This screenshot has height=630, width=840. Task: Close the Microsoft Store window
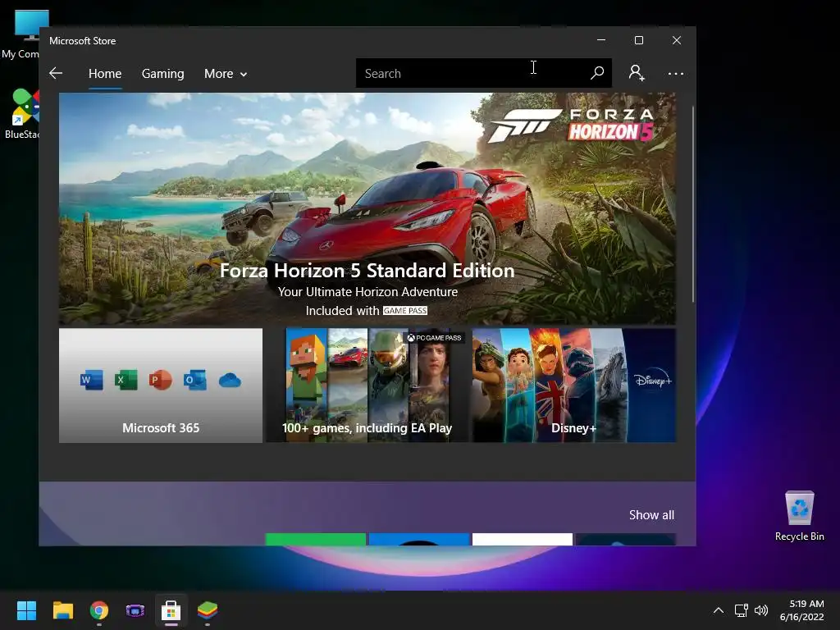[x=677, y=40]
